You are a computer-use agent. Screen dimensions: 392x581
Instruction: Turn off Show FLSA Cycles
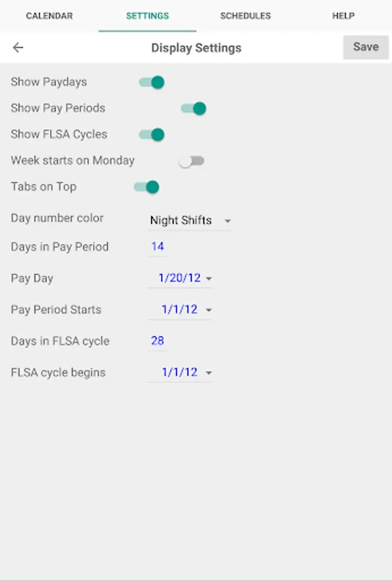click(x=152, y=134)
